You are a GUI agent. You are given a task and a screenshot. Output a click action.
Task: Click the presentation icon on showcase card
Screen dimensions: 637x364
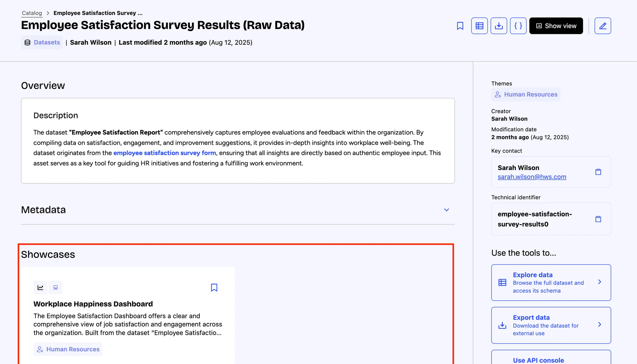point(56,288)
